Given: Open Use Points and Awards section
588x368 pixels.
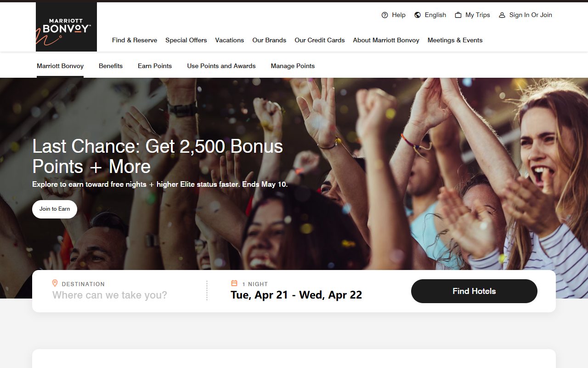Looking at the screenshot, I should tap(221, 66).
